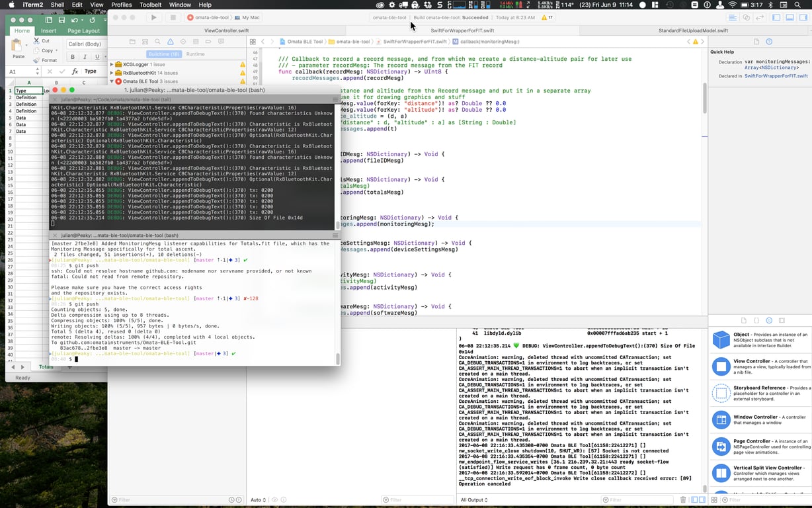This screenshot has width=812, height=508.
Task: Jump to previous issue arrow in jump bar
Action: tap(688, 42)
